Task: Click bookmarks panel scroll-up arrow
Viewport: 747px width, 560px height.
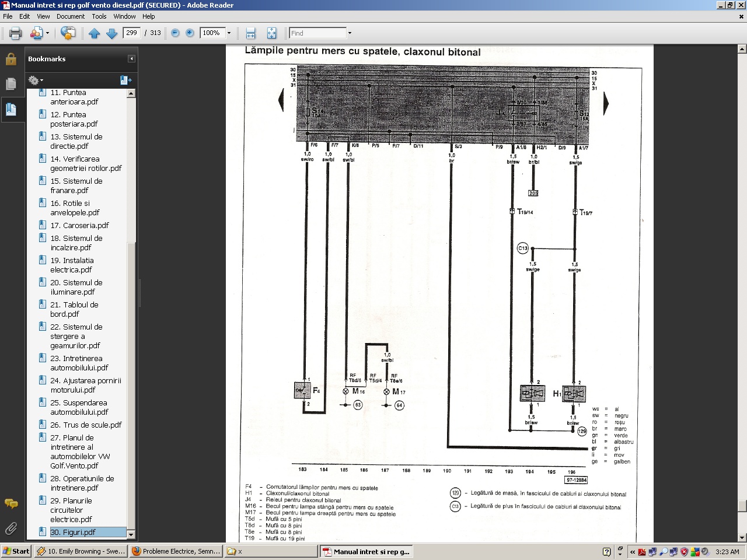Action: coord(131,93)
